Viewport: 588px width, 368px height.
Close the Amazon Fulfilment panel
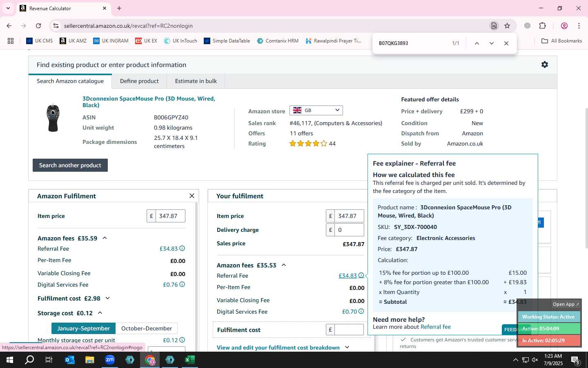(x=192, y=196)
